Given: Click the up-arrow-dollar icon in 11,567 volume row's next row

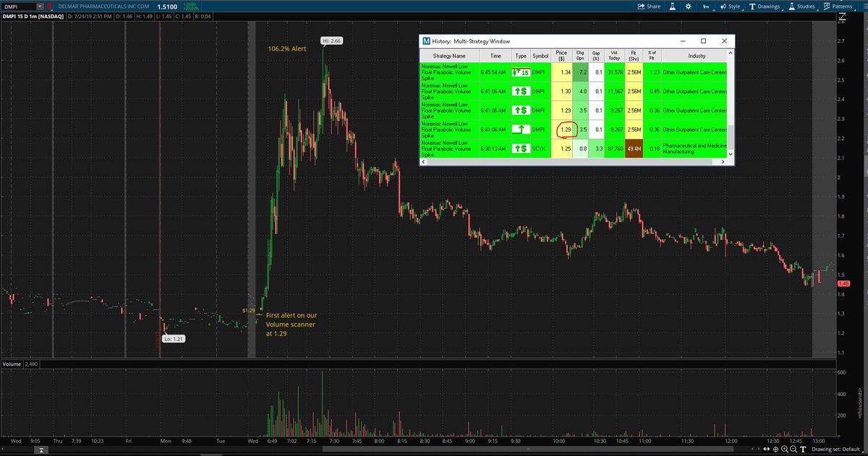Looking at the screenshot, I should click(x=521, y=110).
